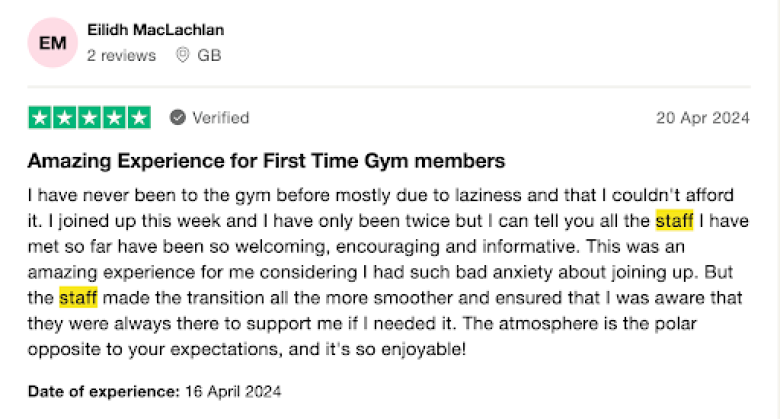Screen dimensions: 780x419
Task: Click the second highlighted 'staff' word
Action: click(78, 298)
